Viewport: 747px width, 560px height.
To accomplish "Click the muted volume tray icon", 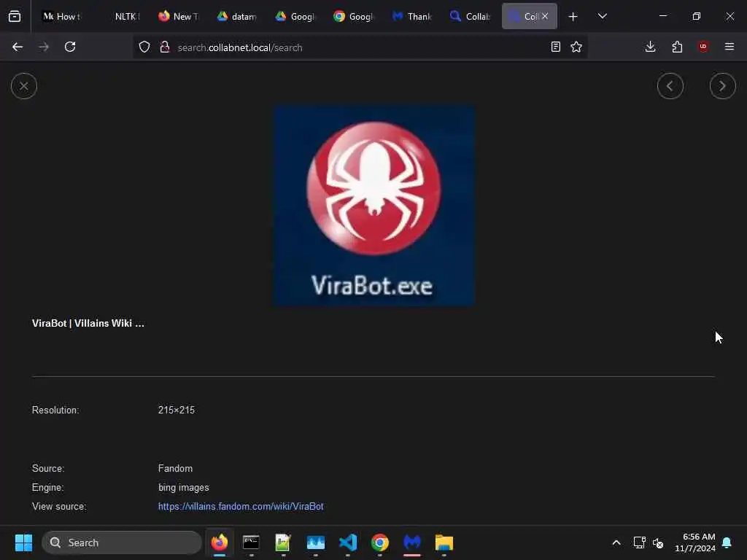I will pos(659,542).
